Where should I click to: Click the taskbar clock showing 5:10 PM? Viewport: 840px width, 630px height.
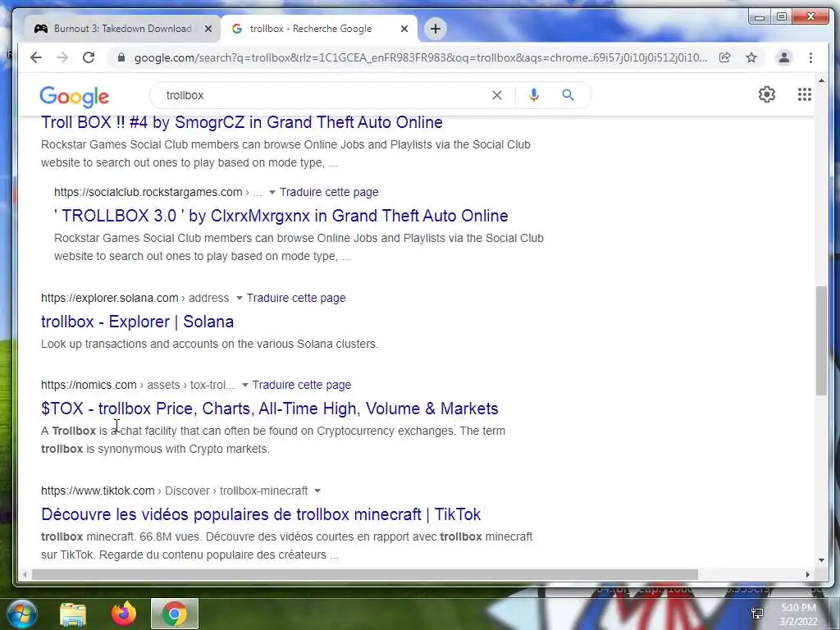pyautogui.click(x=798, y=614)
